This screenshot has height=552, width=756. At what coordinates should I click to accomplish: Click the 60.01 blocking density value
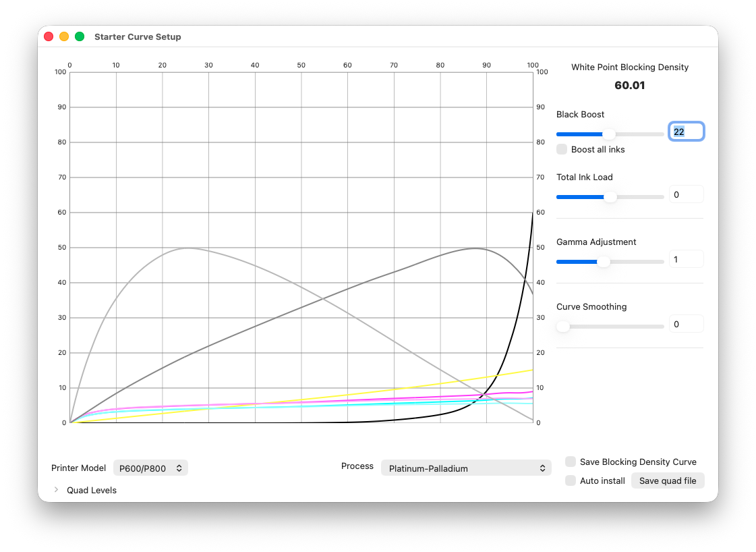tap(630, 86)
